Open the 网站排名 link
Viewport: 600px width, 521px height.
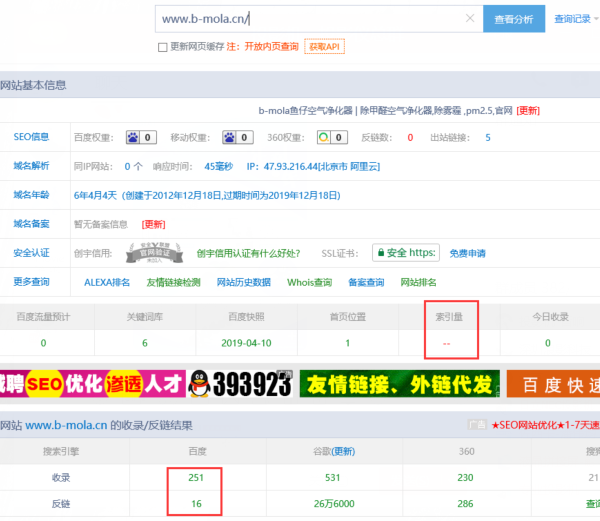point(419,282)
